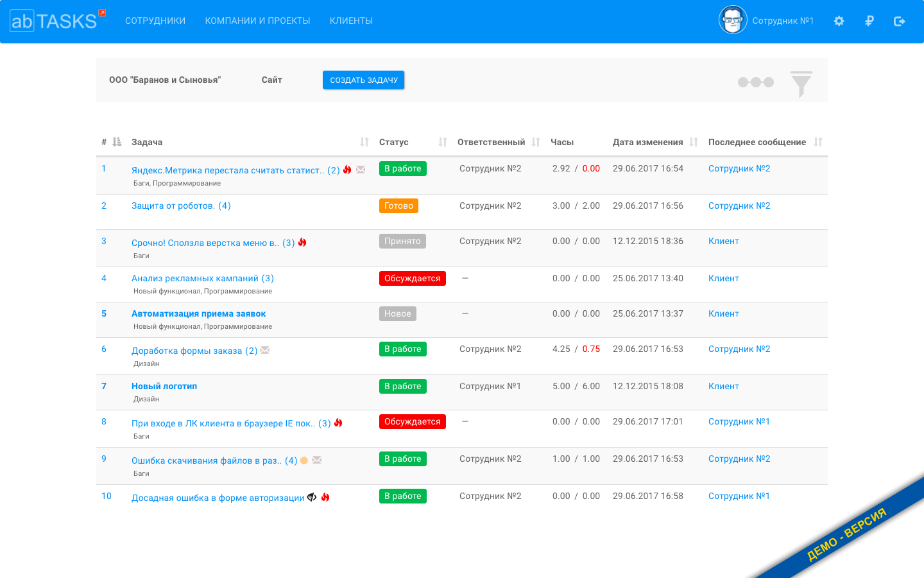
Task: Click the envelope icon on Доработка формы заказа
Action: coord(266,349)
